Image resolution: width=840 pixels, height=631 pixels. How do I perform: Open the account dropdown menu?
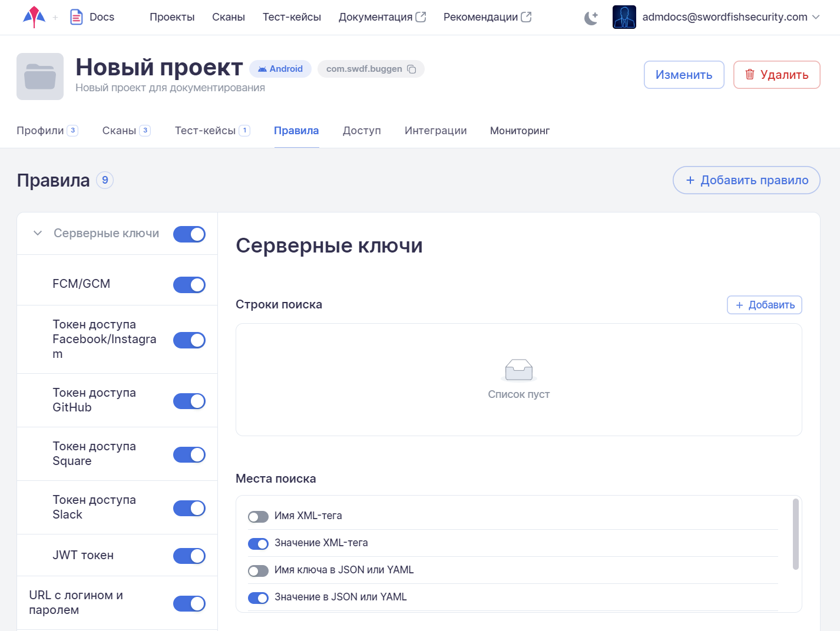click(x=816, y=17)
